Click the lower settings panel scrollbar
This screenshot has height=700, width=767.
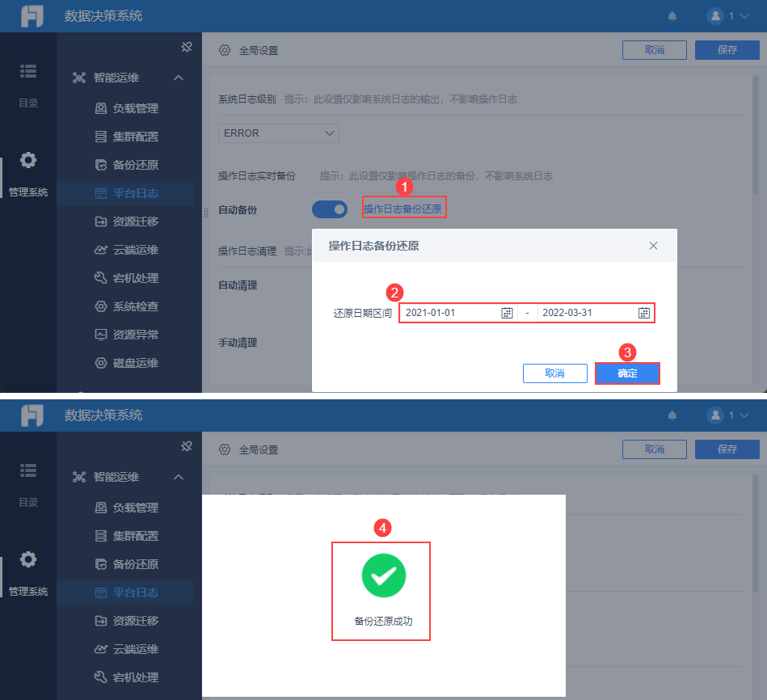click(x=756, y=533)
